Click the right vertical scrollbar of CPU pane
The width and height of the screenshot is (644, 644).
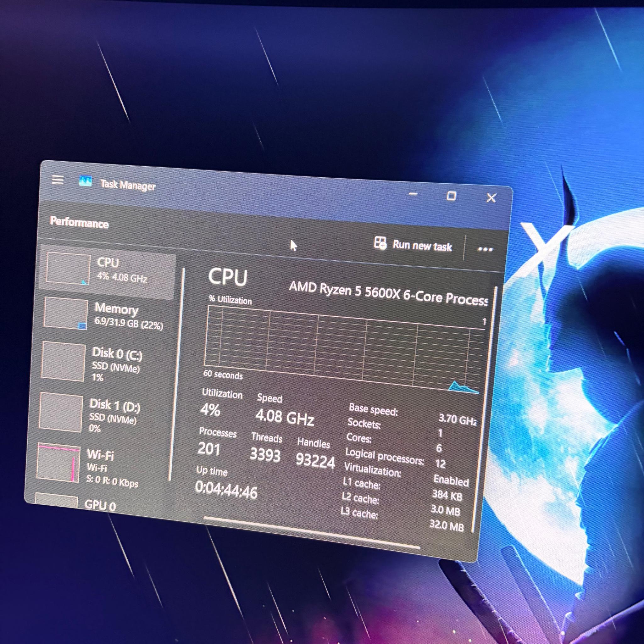coord(484,410)
